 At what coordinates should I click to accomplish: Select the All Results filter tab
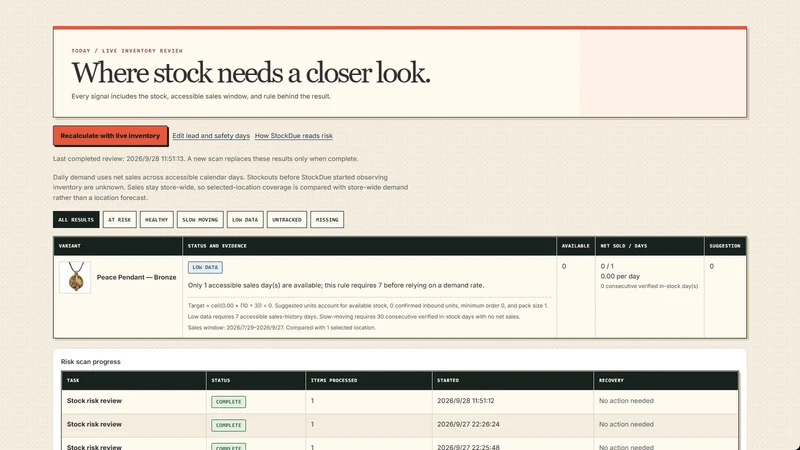[x=76, y=219]
